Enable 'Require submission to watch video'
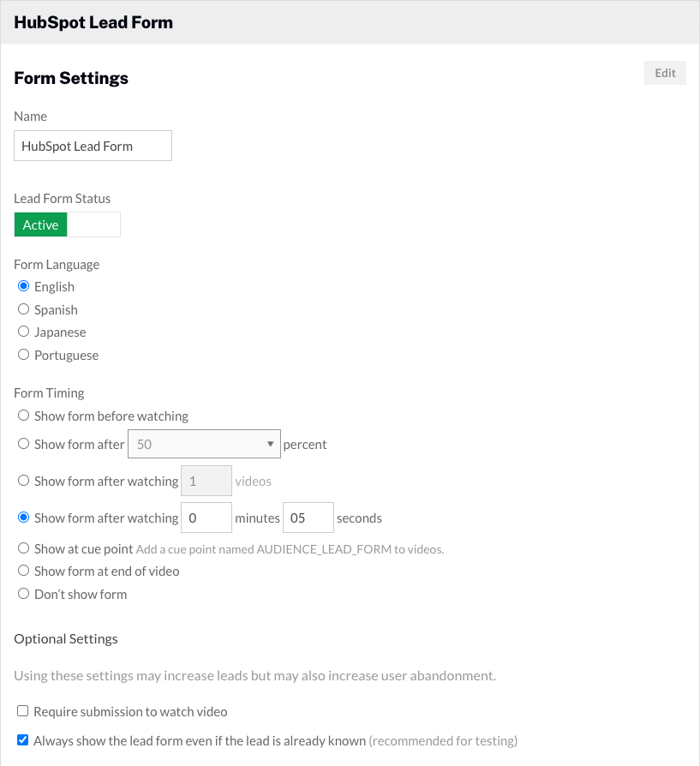 pyautogui.click(x=22, y=711)
